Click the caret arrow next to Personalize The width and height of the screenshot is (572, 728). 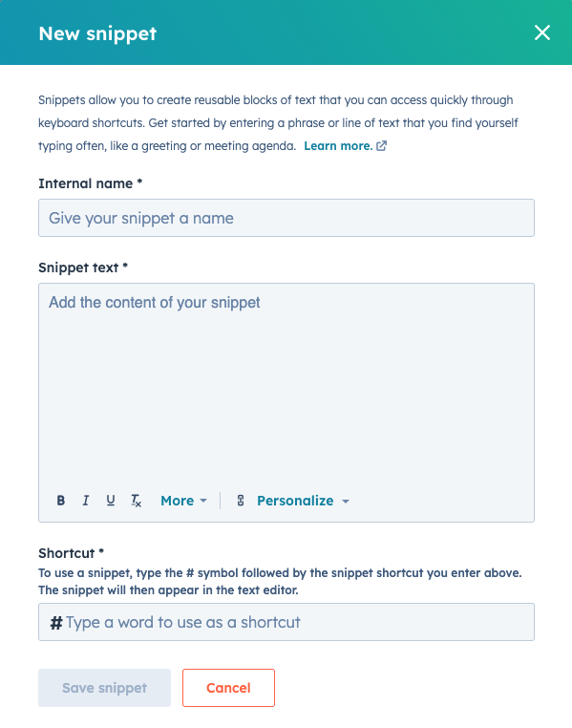click(345, 501)
